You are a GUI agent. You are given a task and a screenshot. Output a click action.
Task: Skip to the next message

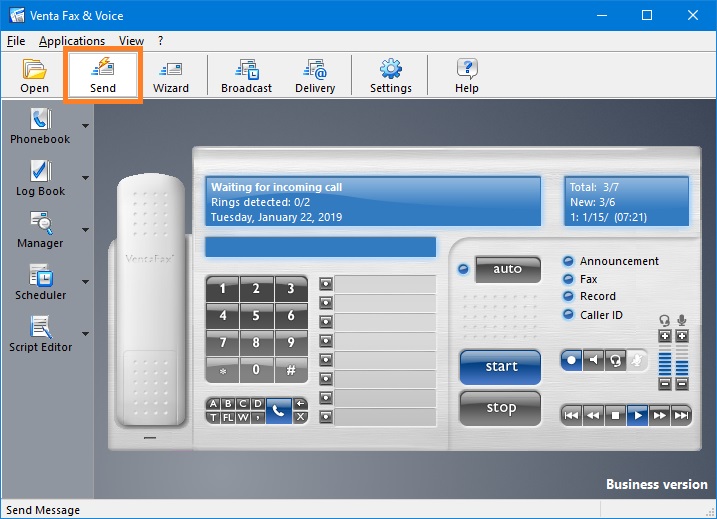[681, 415]
